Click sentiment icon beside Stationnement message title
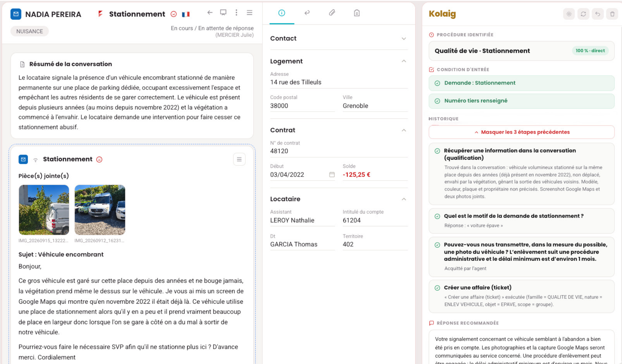Screen dimensions: 622x364 99,159
